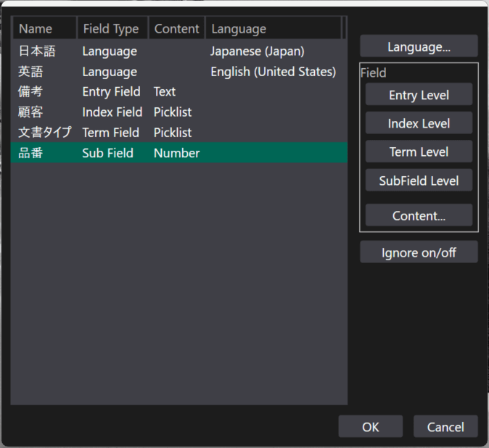Click the Language column header

pos(272,29)
